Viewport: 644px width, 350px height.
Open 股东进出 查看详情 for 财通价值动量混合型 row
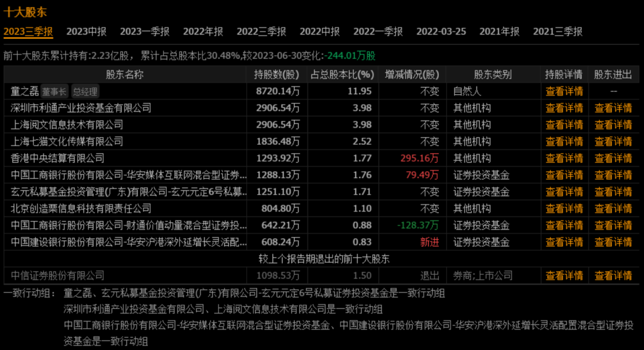pos(613,225)
